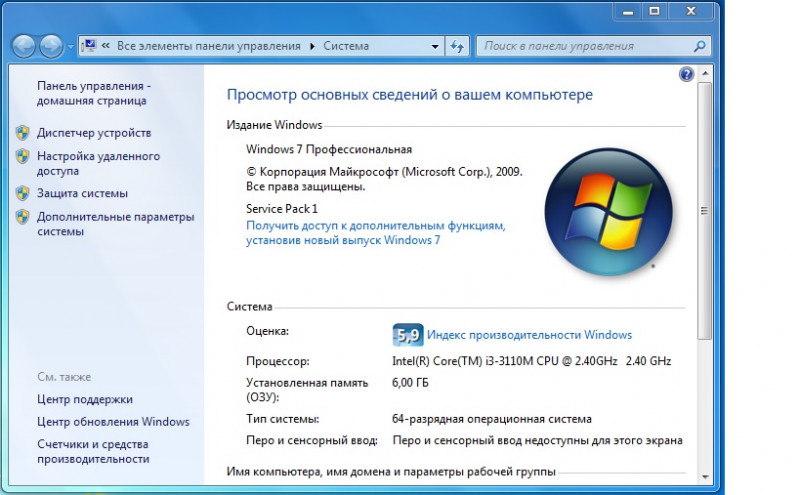The height and width of the screenshot is (495, 800).
Task: Click the Forward navigation arrow button
Action: click(x=50, y=46)
